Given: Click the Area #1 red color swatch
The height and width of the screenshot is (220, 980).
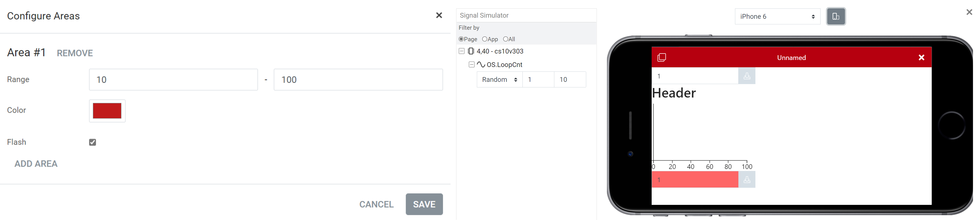Looking at the screenshot, I should [x=107, y=111].
